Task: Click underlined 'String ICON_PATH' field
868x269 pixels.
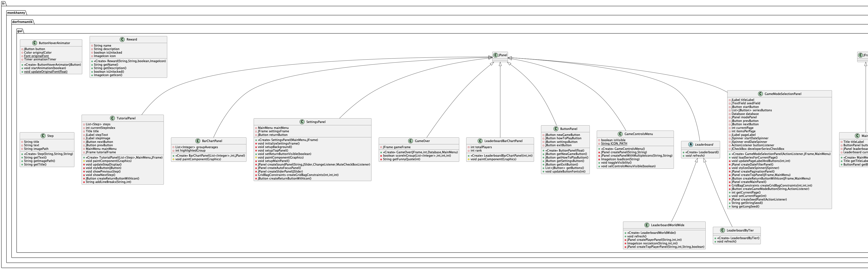Action: (x=614, y=144)
